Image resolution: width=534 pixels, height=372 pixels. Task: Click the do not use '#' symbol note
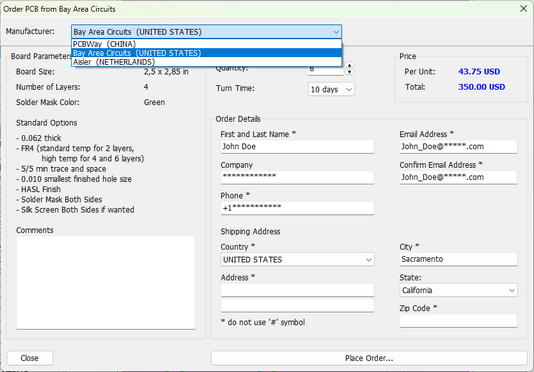coord(263,322)
